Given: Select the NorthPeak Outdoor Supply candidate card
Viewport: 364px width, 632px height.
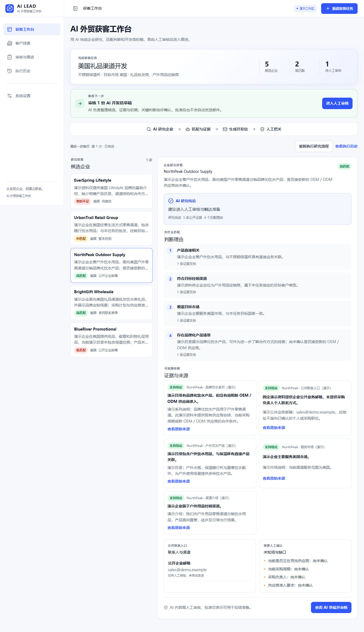Looking at the screenshot, I should (x=111, y=265).
